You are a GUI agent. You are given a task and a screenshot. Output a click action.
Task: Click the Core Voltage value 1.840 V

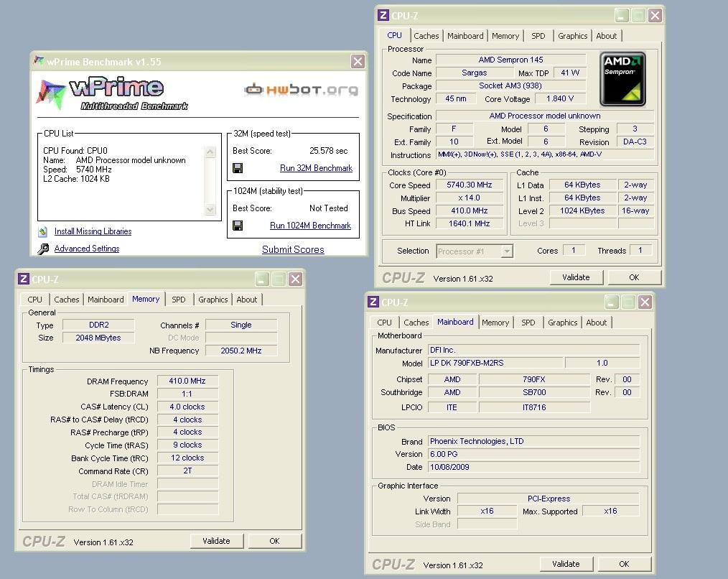click(560, 98)
